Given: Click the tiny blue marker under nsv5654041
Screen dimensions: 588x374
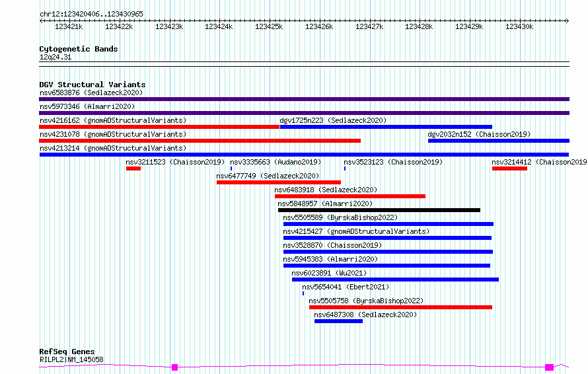Looking at the screenshot, I should click(303, 293).
